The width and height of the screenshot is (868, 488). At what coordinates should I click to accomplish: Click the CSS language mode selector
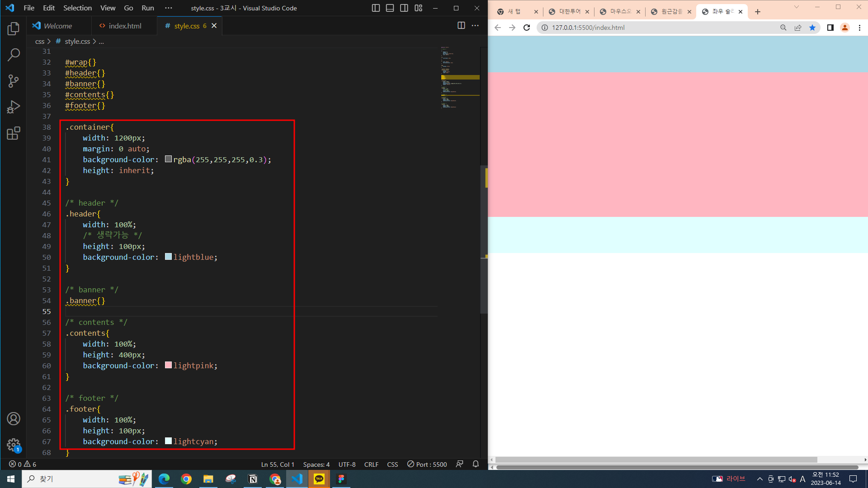392,465
